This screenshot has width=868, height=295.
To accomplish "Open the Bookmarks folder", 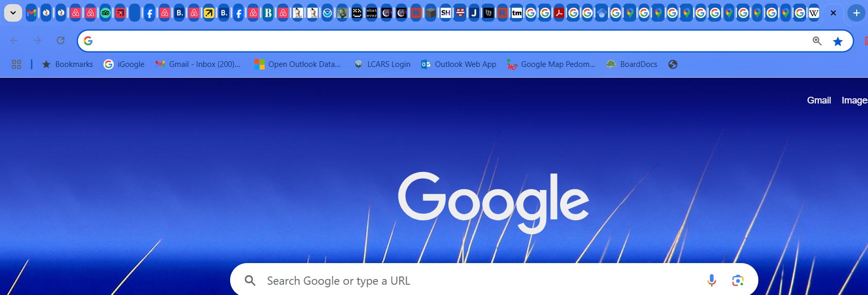I will tap(67, 64).
